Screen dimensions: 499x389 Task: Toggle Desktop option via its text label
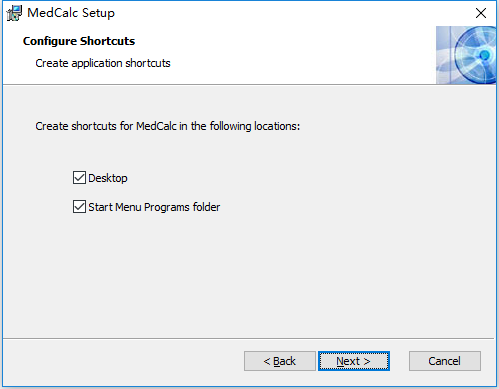[x=108, y=178]
